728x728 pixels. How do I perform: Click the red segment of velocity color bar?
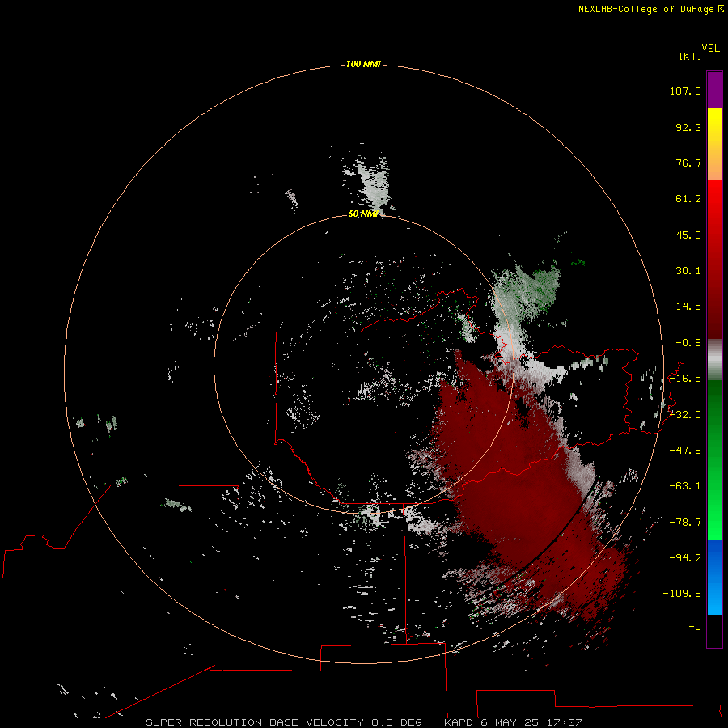(714, 259)
